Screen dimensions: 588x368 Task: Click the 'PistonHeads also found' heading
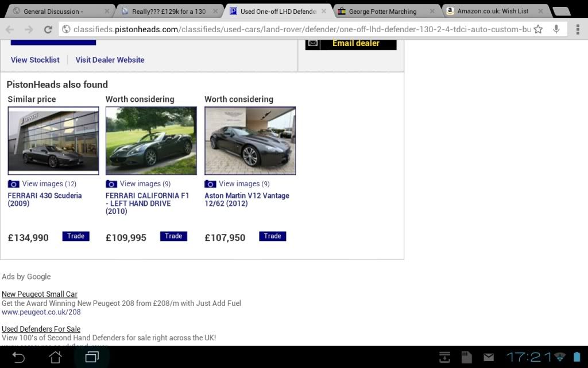tap(57, 85)
